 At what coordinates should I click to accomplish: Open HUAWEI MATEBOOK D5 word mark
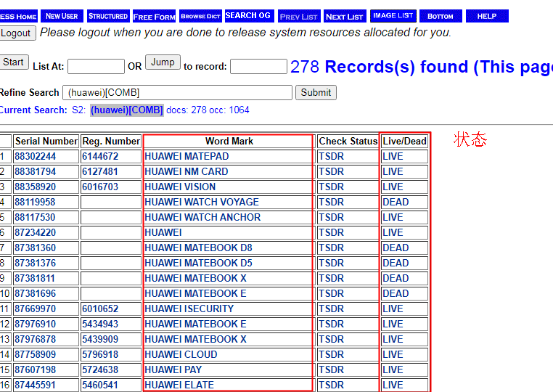pos(198,263)
